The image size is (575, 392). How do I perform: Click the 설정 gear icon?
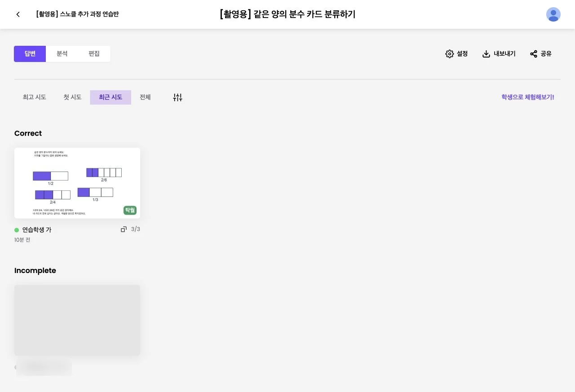(x=450, y=54)
